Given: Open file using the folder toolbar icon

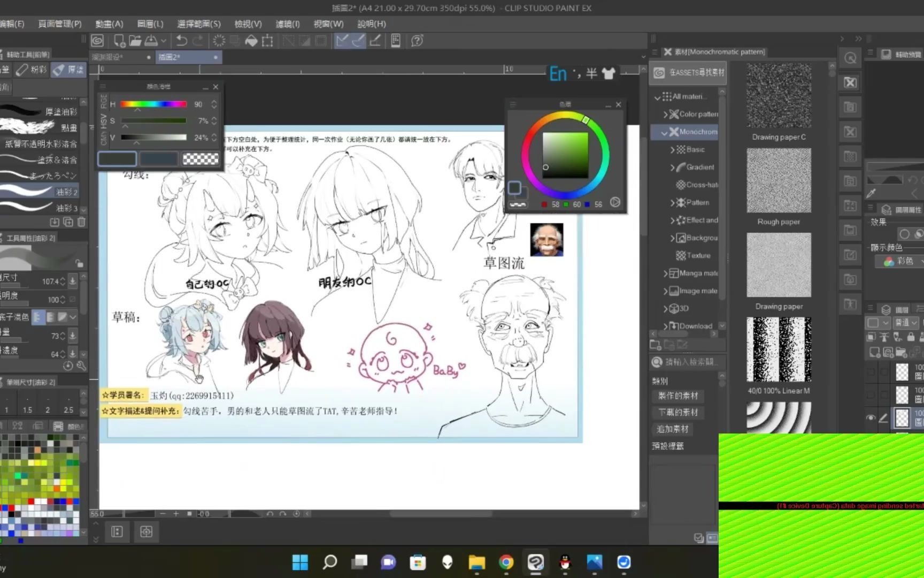Looking at the screenshot, I should (x=135, y=41).
